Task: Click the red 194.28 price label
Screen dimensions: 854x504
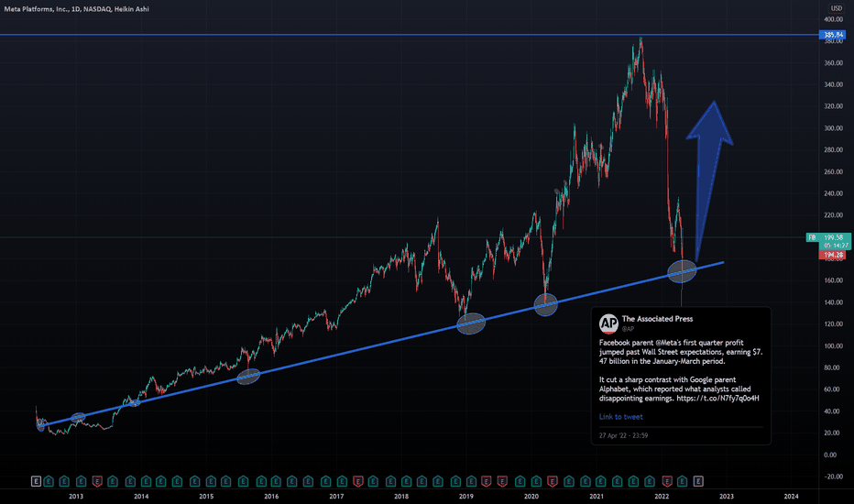Action: [x=833, y=255]
